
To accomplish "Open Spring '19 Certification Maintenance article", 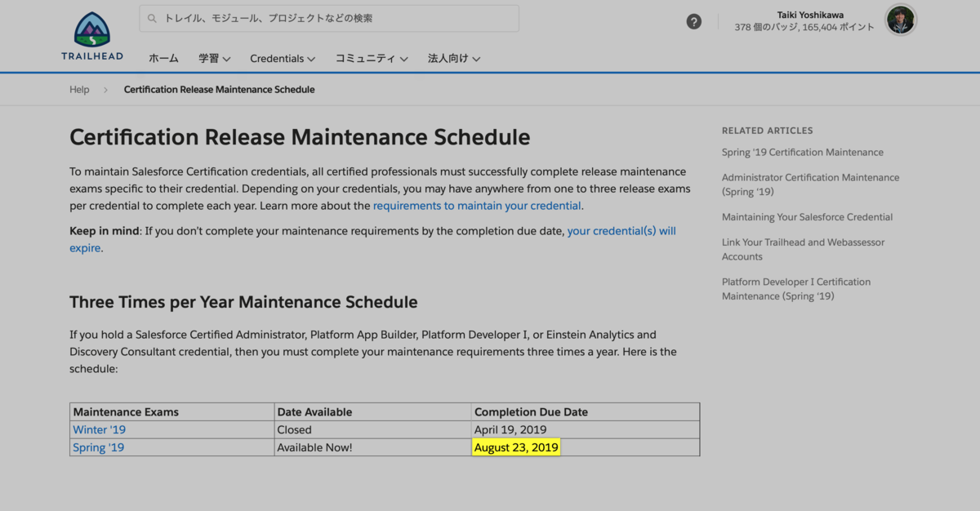I will 802,152.
